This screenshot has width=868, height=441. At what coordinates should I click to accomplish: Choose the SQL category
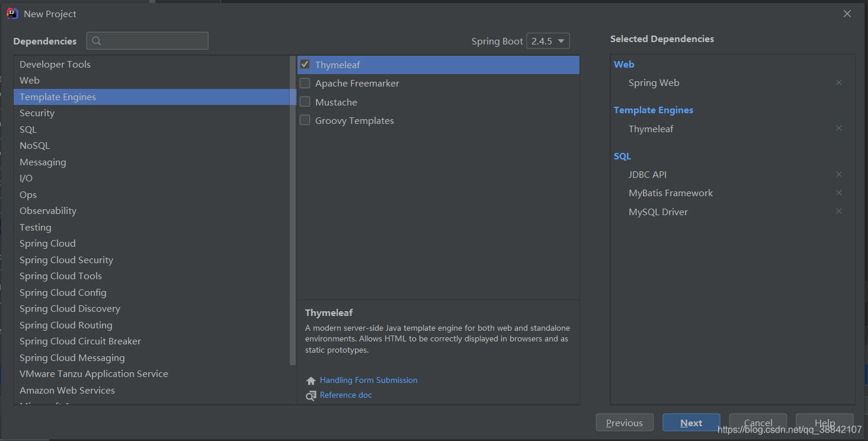click(151, 129)
